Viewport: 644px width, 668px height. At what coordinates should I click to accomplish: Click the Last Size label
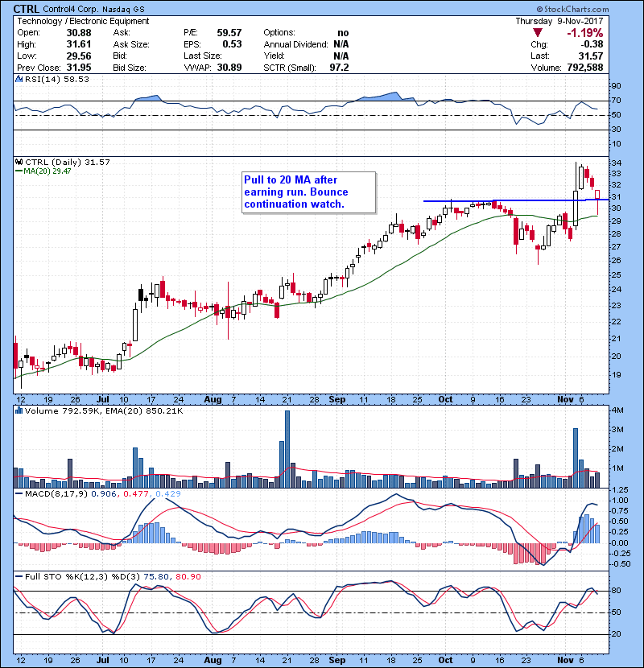click(202, 56)
